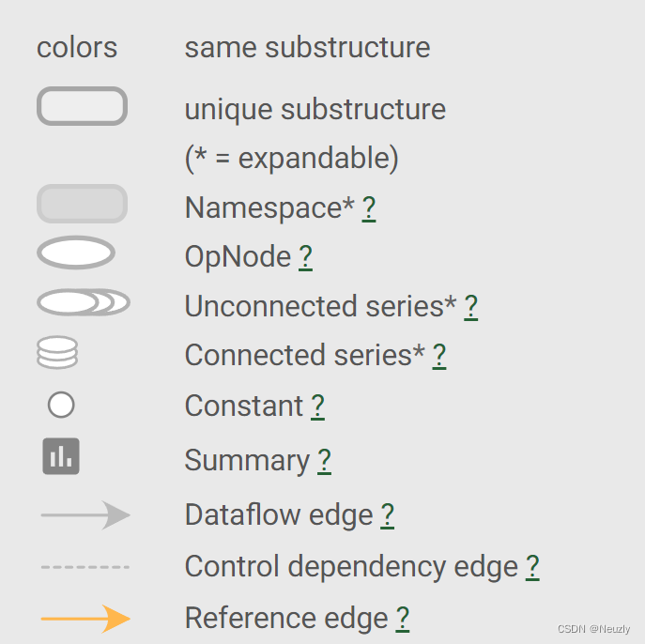Viewport: 645px width, 644px height.
Task: Open the question mark beside Connected series
Action: [x=438, y=355]
